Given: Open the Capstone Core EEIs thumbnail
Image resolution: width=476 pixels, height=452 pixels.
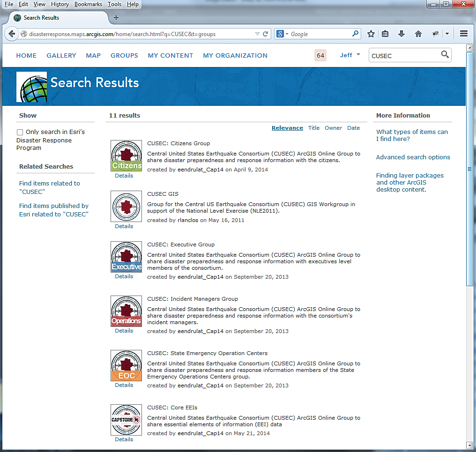Looking at the screenshot, I should [126, 420].
